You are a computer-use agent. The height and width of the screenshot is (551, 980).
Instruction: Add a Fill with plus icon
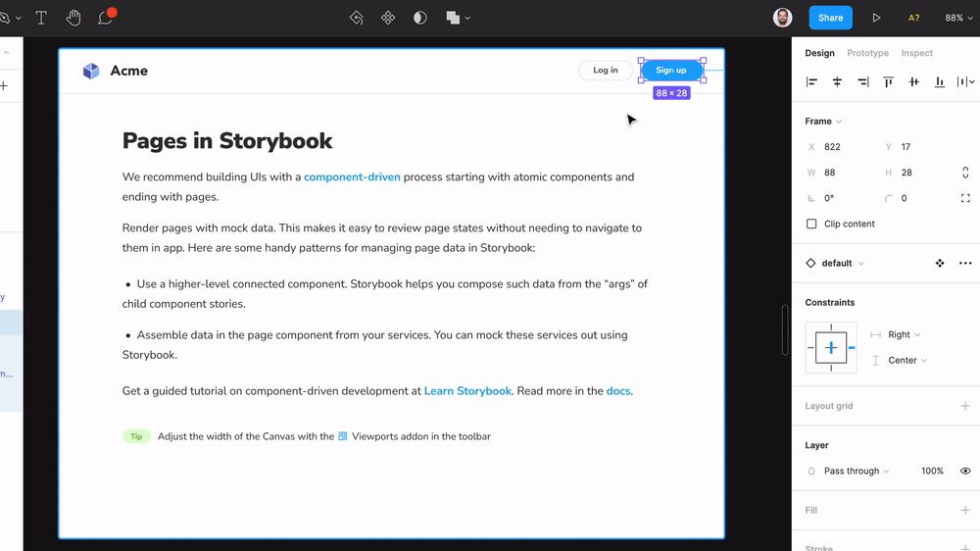tap(965, 511)
